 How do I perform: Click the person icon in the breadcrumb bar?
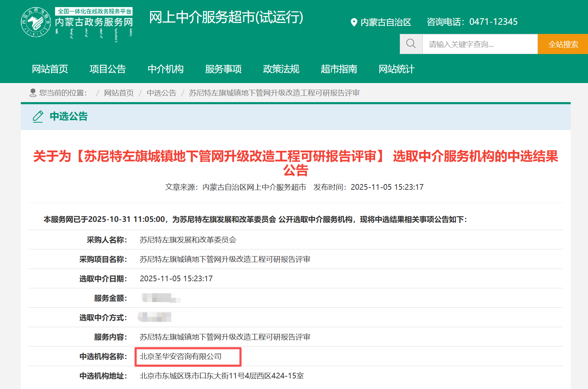pyautogui.click(x=33, y=93)
